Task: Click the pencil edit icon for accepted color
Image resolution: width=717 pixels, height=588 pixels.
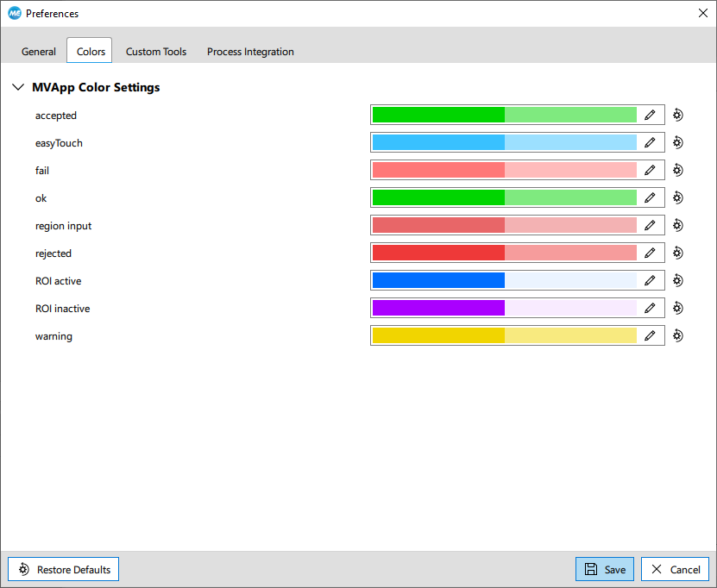Action: 650,115
